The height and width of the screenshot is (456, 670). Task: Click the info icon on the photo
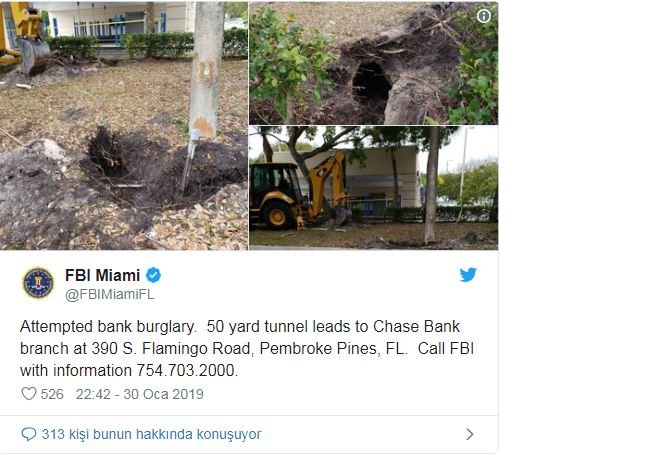pos(484,16)
